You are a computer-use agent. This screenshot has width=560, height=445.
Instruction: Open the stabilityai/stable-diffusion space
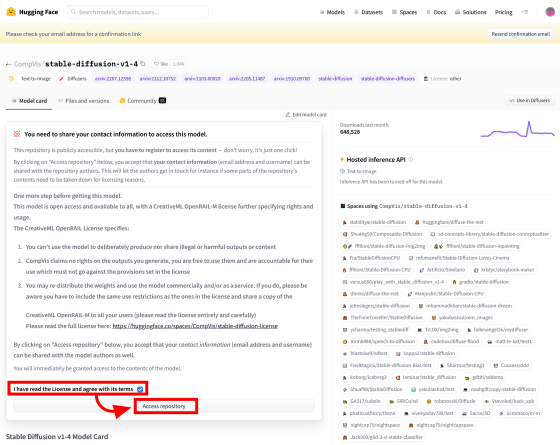[374, 222]
